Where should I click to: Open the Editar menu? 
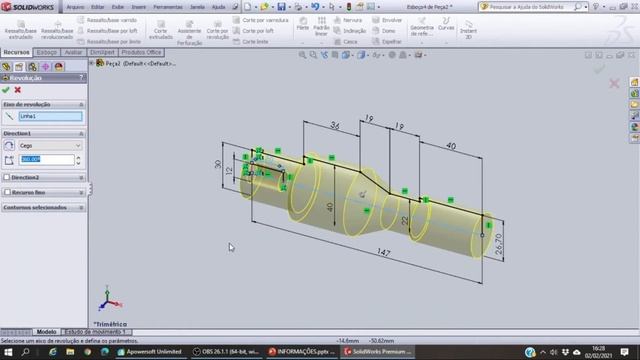pyautogui.click(x=97, y=7)
